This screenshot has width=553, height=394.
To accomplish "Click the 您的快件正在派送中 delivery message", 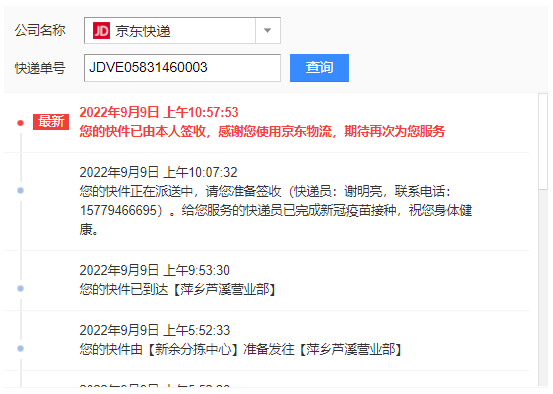I will (x=276, y=211).
